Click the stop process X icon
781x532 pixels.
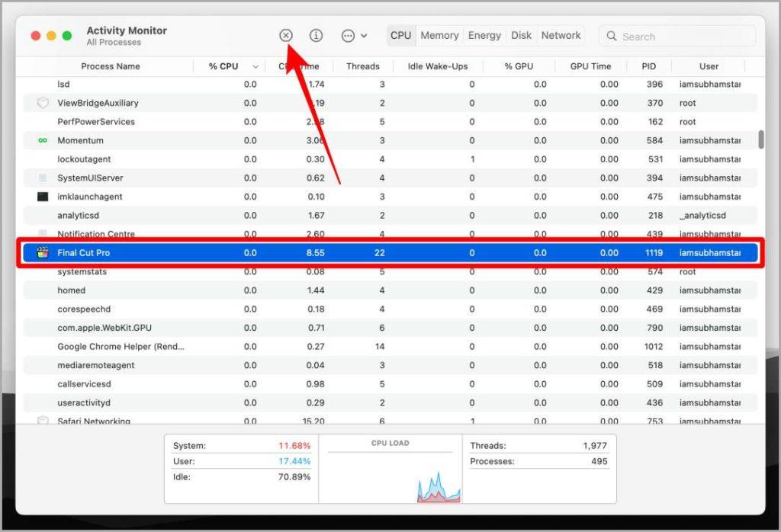[x=286, y=35]
